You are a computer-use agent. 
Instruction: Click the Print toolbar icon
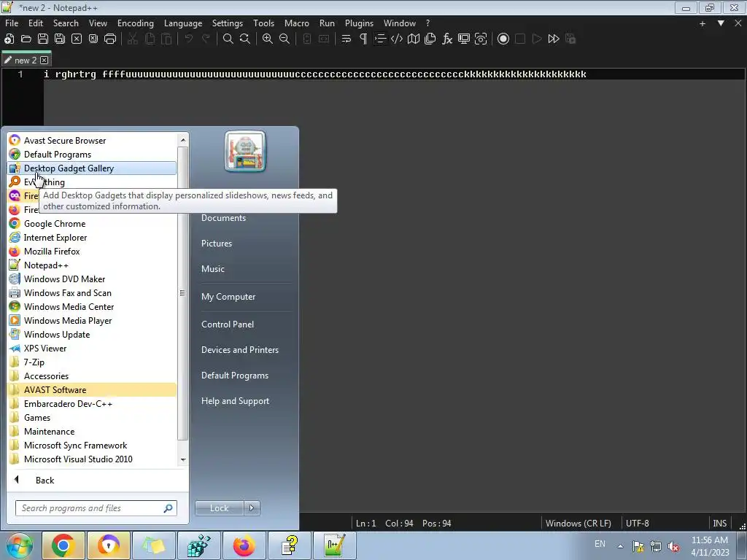(110, 39)
